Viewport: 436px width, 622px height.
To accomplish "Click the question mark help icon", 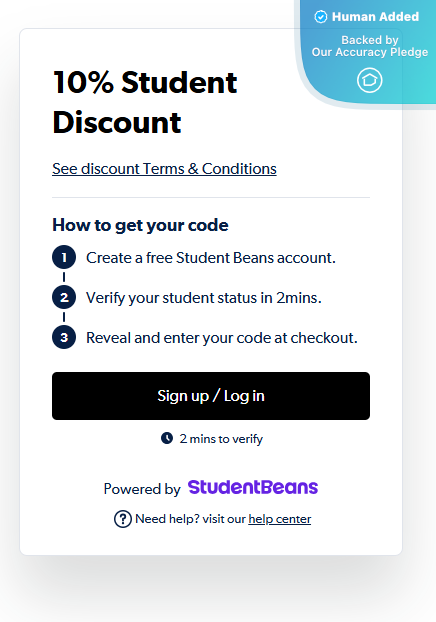I will click(123, 519).
